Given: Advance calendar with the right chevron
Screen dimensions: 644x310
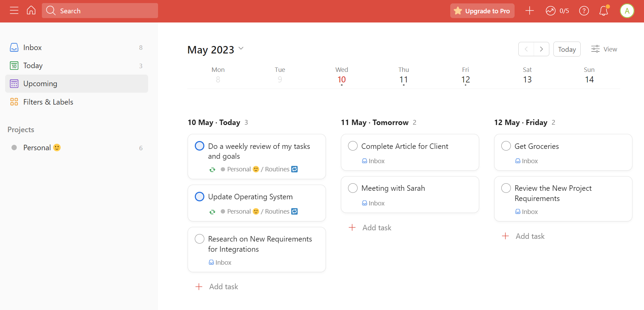Looking at the screenshot, I should 541,49.
